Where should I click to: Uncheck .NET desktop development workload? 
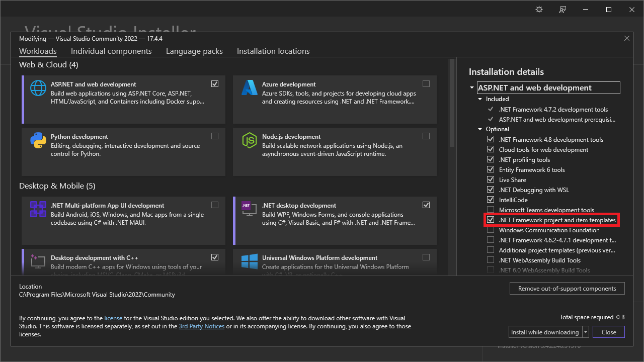[426, 205]
